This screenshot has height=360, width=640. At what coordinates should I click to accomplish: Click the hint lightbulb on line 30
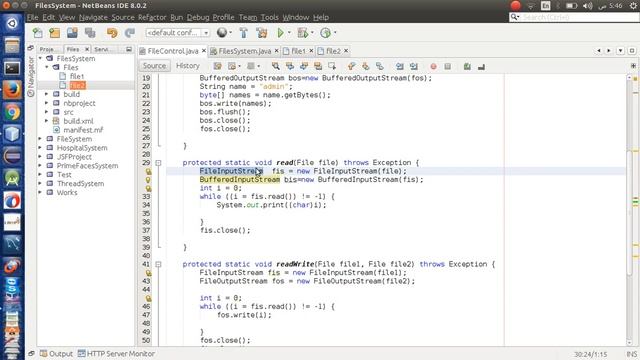click(x=148, y=171)
